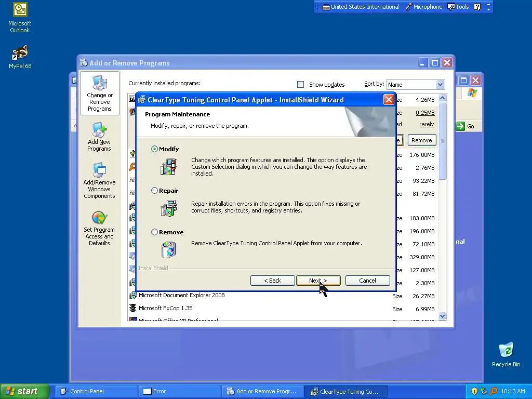Choose the Remove radio option
The image size is (532, 399).
tap(154, 232)
